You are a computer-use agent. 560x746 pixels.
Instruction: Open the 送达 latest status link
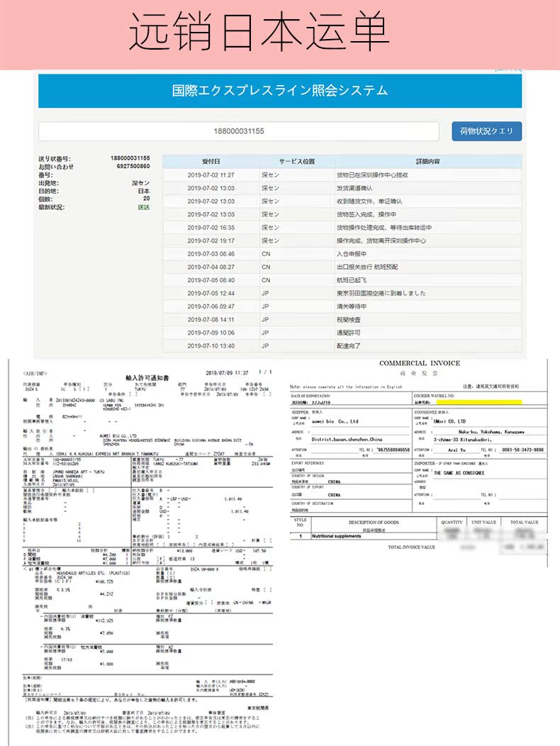(144, 207)
